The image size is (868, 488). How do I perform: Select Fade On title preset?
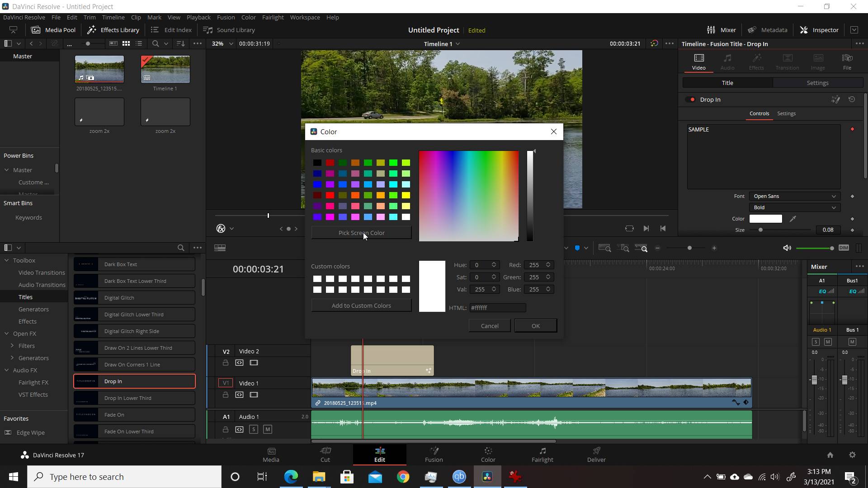(134, 415)
